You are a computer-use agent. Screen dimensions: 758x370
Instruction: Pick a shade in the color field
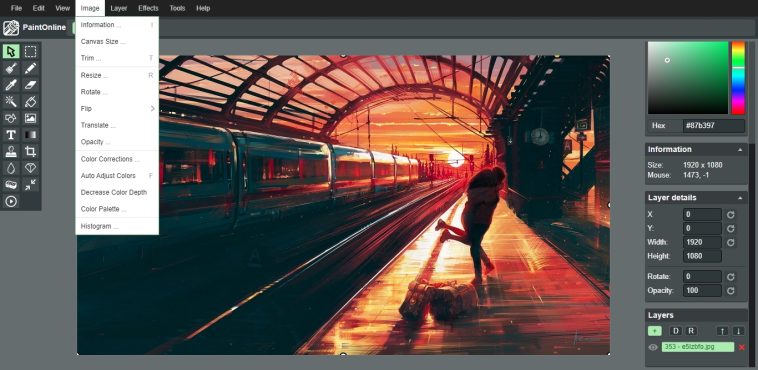pyautogui.click(x=688, y=78)
